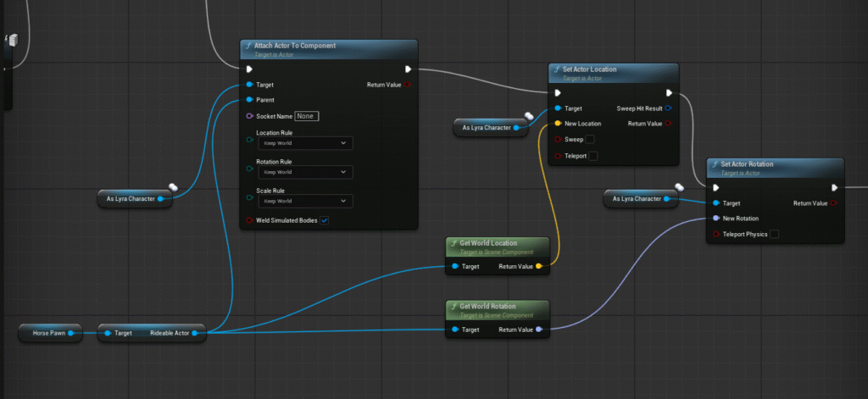Click Set Actor Rotation input execution pin
The image size is (868, 399).
[x=716, y=188]
